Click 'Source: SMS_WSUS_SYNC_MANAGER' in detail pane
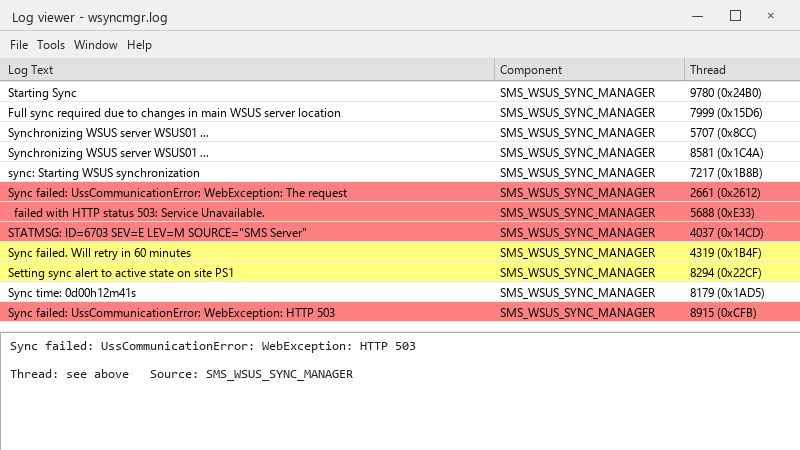This screenshot has height=450, width=800. point(251,374)
